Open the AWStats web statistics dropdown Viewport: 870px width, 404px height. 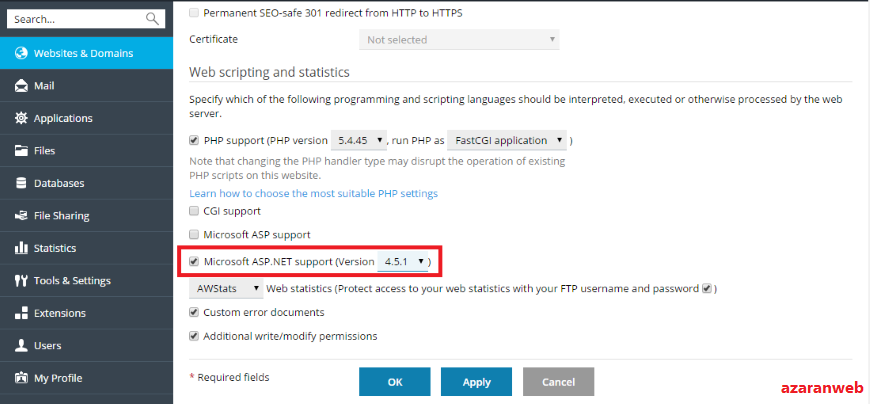pyautogui.click(x=226, y=289)
